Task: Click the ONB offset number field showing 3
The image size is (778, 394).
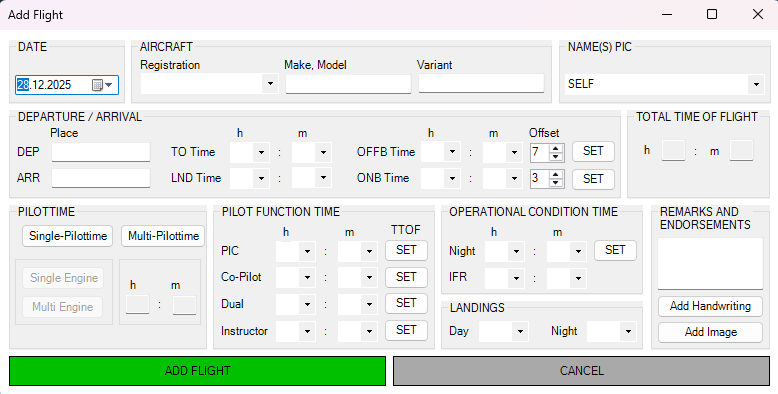Action: click(540, 179)
